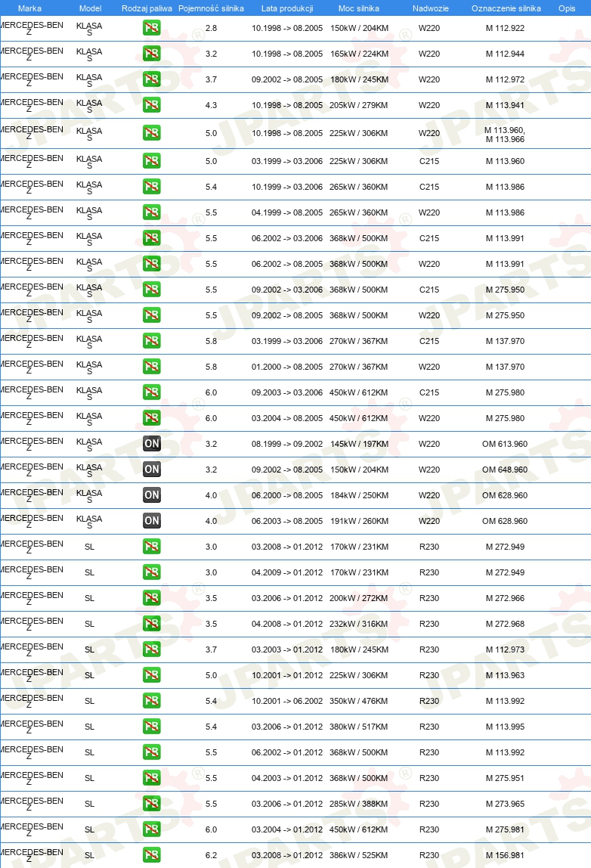Image resolution: width=591 pixels, height=868 pixels.
Task: Click petrol icon in SL 03.2008 M 272.949 row
Action: coord(152,547)
